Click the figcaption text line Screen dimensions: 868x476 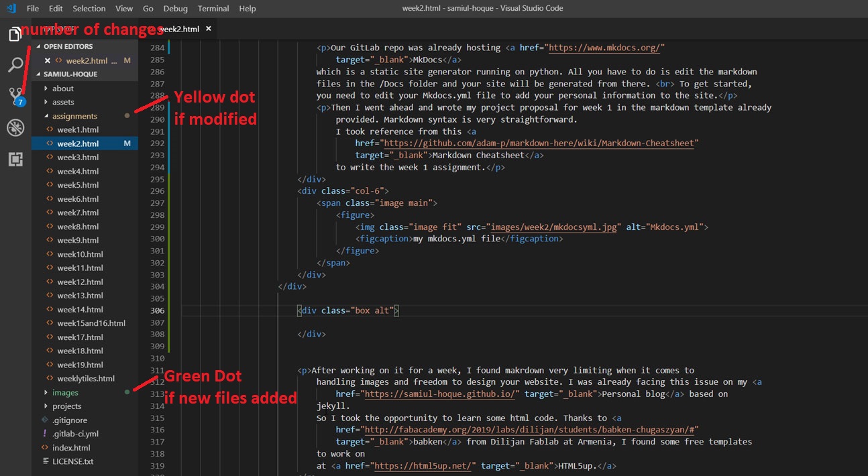[459, 239]
